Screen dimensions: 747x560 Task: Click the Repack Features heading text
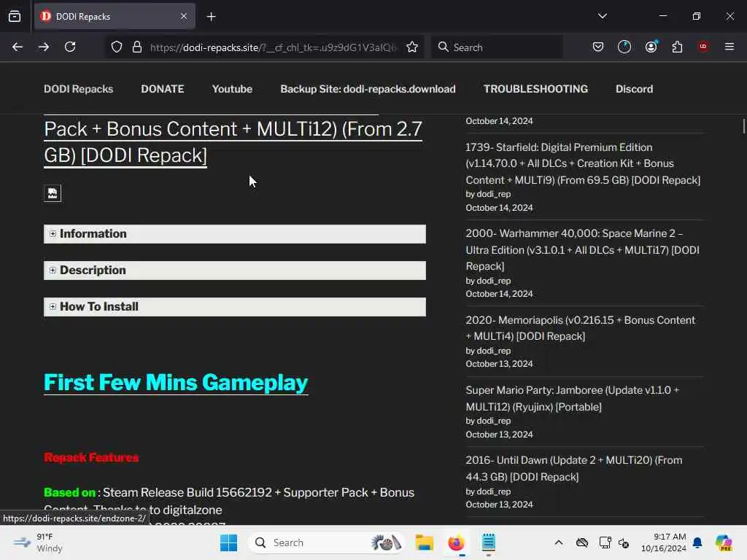click(91, 458)
